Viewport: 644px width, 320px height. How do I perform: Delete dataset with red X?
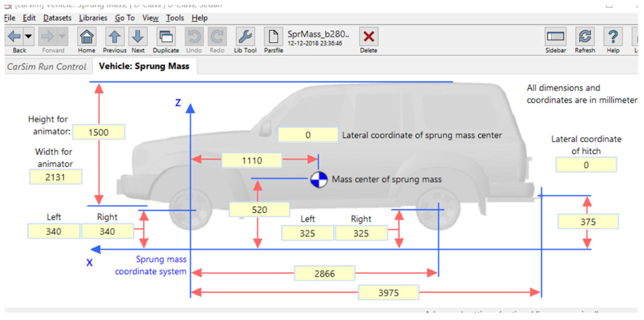[368, 37]
